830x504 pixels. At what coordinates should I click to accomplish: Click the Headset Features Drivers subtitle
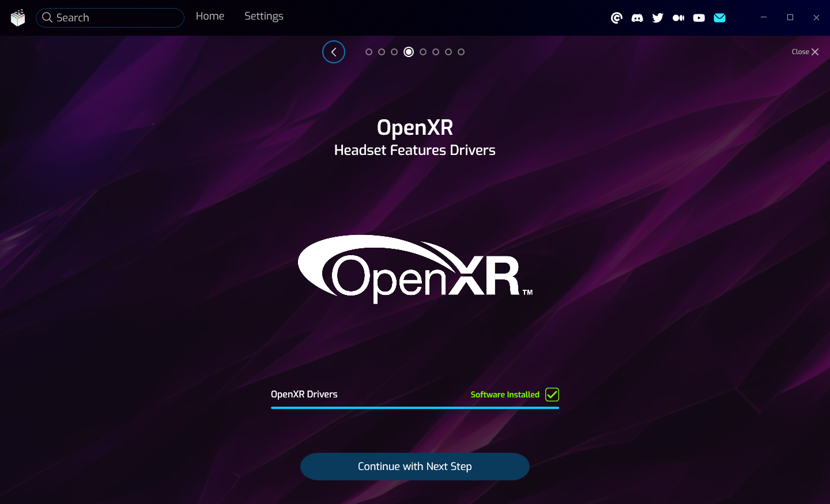[x=415, y=150]
